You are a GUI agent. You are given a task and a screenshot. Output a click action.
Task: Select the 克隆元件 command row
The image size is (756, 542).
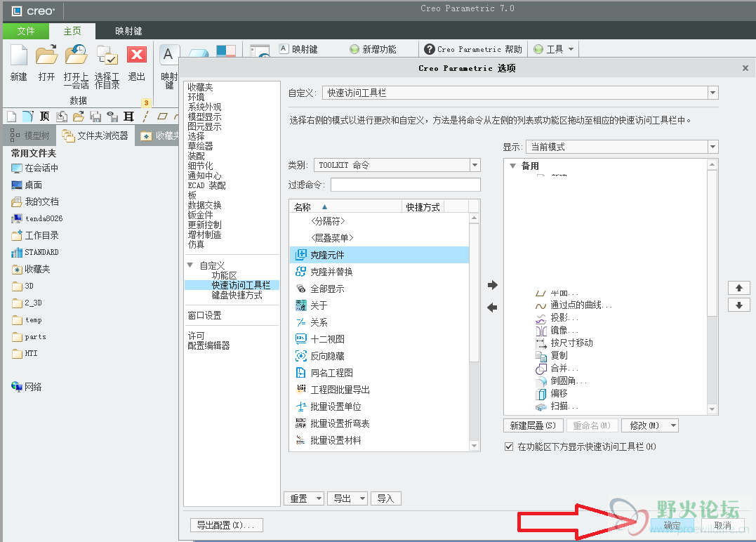[x=379, y=255]
